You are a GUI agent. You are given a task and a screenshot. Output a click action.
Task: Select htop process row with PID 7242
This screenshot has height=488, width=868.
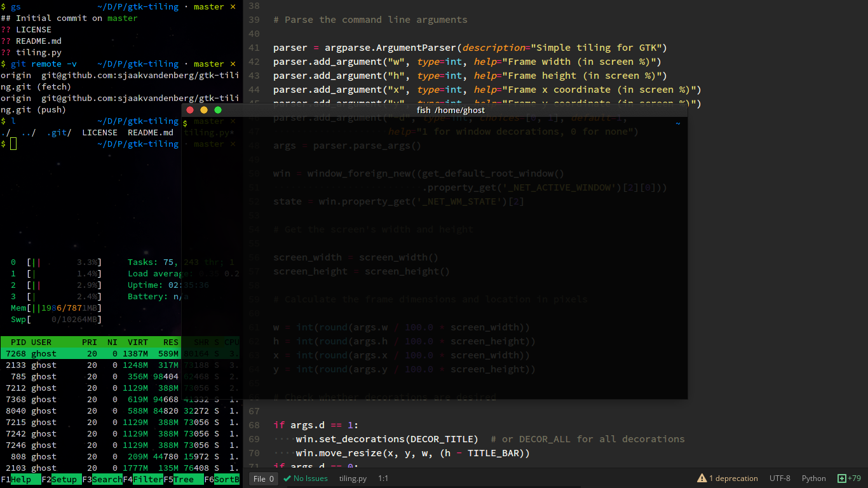[x=120, y=434]
